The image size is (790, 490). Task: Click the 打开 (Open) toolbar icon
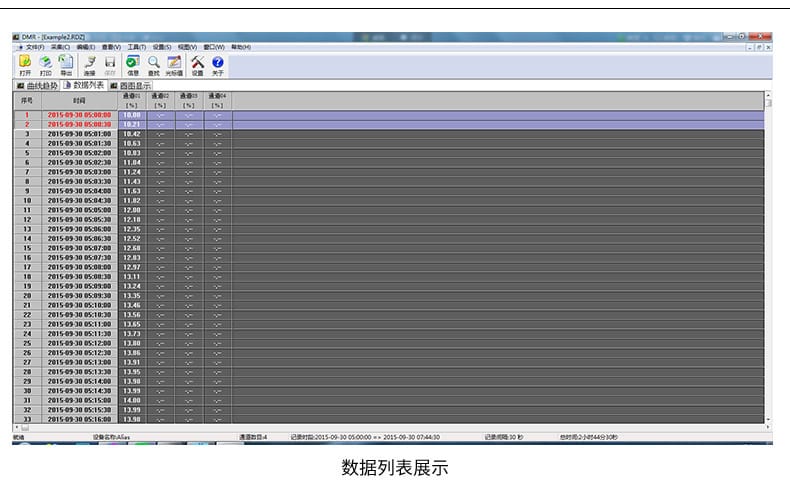point(25,64)
